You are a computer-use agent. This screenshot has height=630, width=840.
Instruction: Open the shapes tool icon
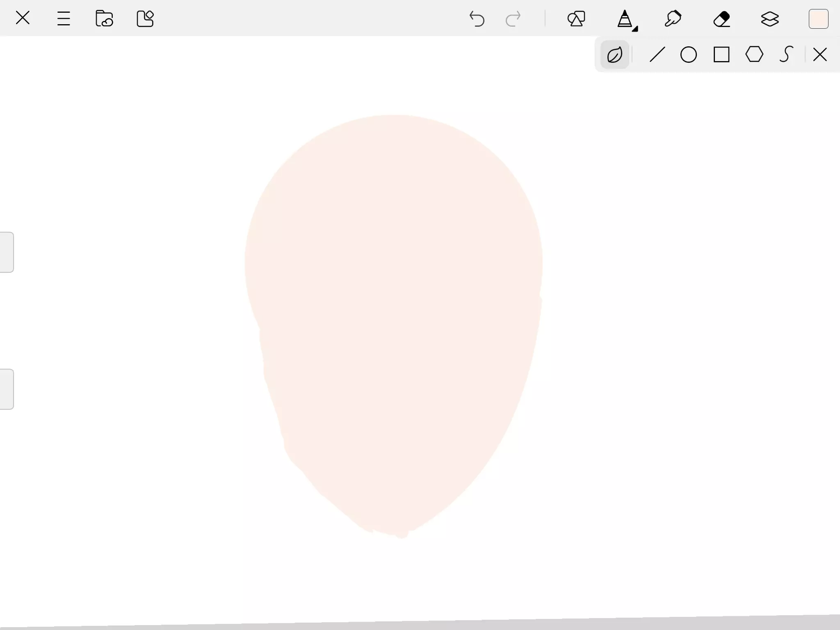(x=576, y=19)
